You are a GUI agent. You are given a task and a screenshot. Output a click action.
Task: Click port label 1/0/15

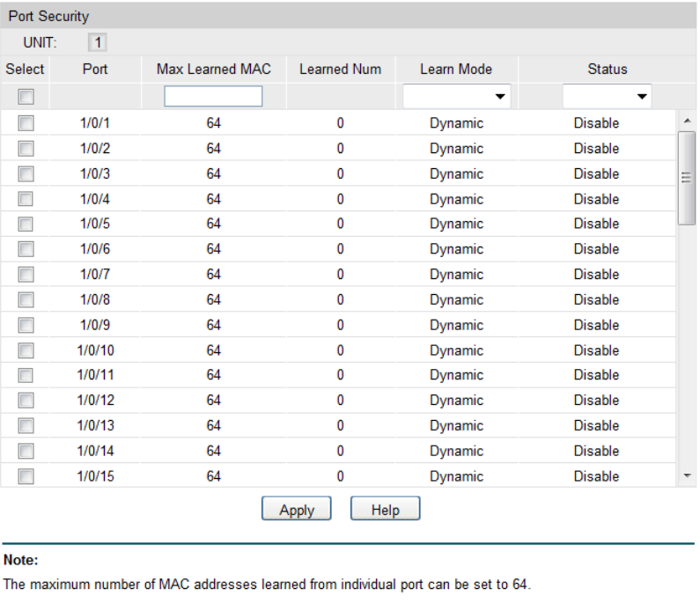coord(96,476)
